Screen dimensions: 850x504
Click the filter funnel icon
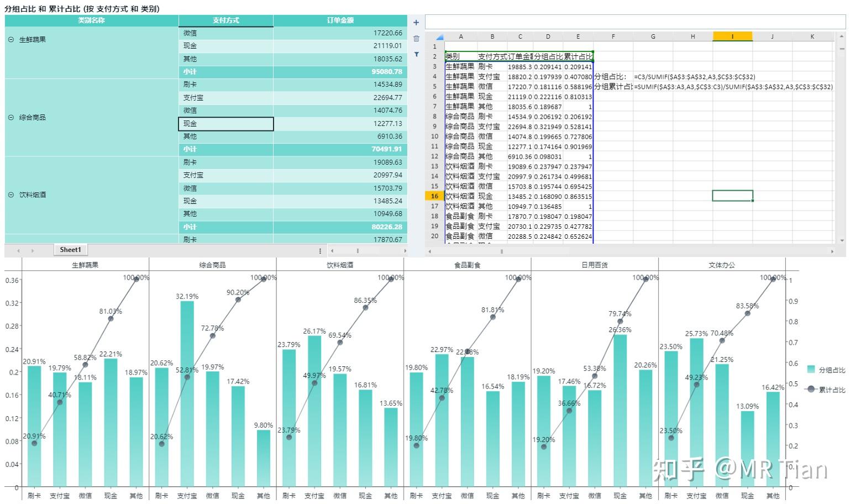[416, 54]
